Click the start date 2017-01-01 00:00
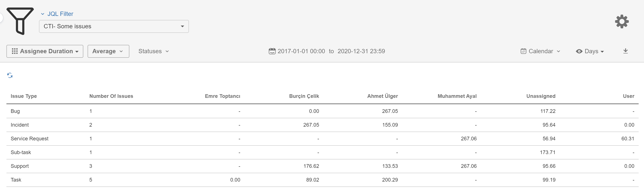Screen dimensions: 644x194 (x=301, y=51)
